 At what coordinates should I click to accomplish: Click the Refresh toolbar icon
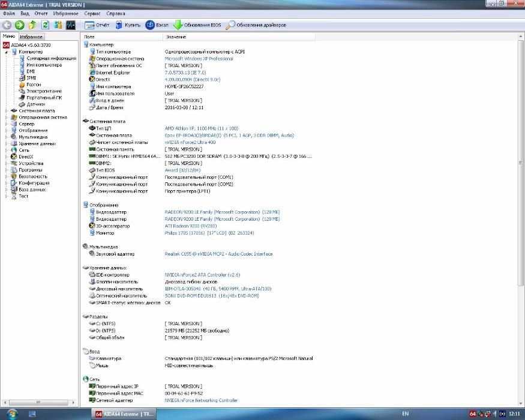[45, 25]
